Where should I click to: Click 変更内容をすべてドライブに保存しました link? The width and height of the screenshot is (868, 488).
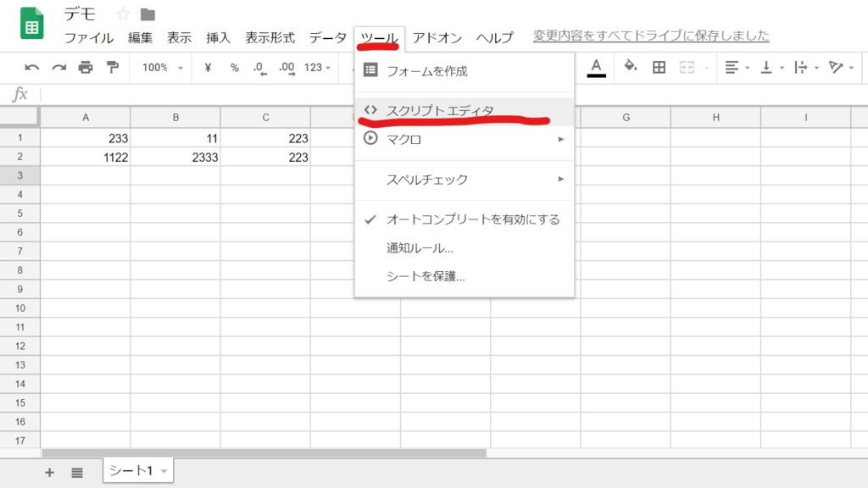click(x=650, y=36)
